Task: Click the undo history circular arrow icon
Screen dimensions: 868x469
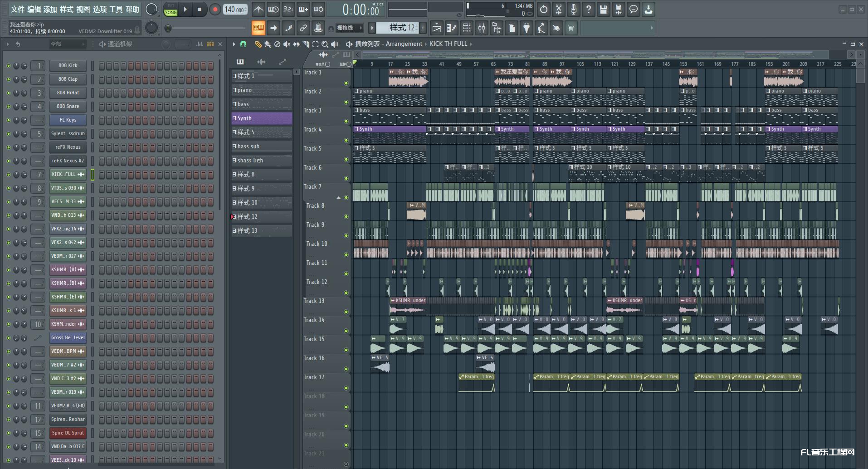Action: [544, 9]
